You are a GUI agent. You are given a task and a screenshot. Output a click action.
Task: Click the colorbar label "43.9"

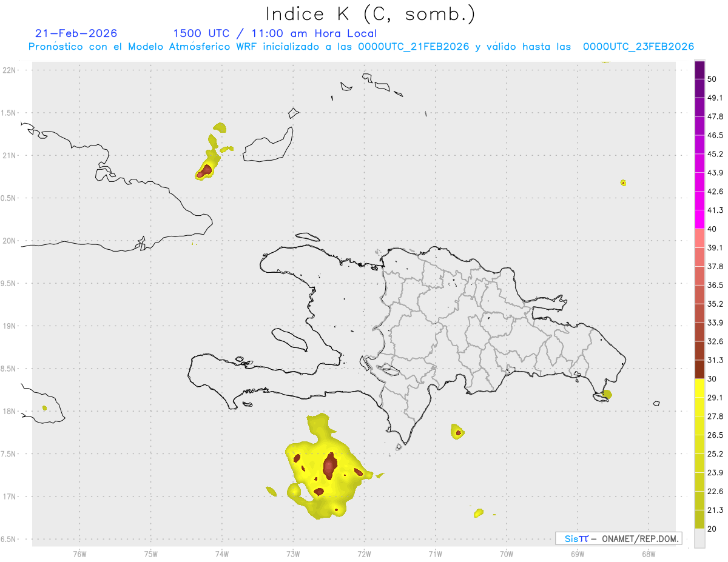(x=715, y=173)
